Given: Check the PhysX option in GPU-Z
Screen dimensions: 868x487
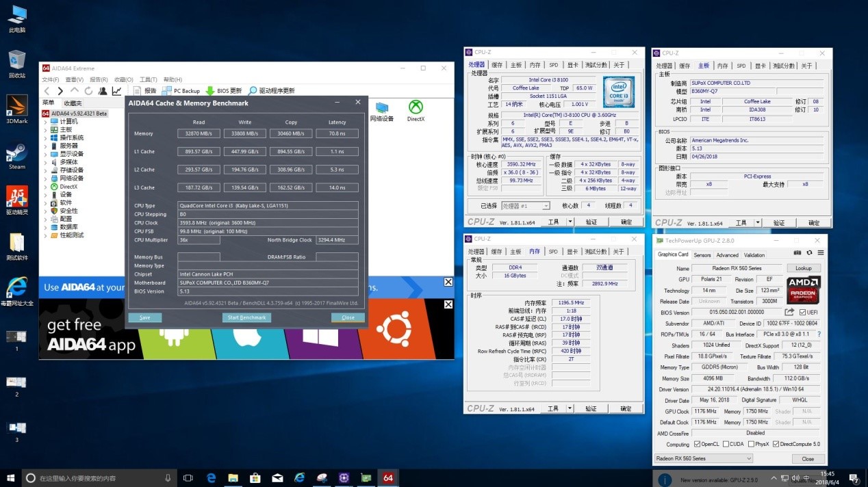Looking at the screenshot, I should (x=751, y=444).
